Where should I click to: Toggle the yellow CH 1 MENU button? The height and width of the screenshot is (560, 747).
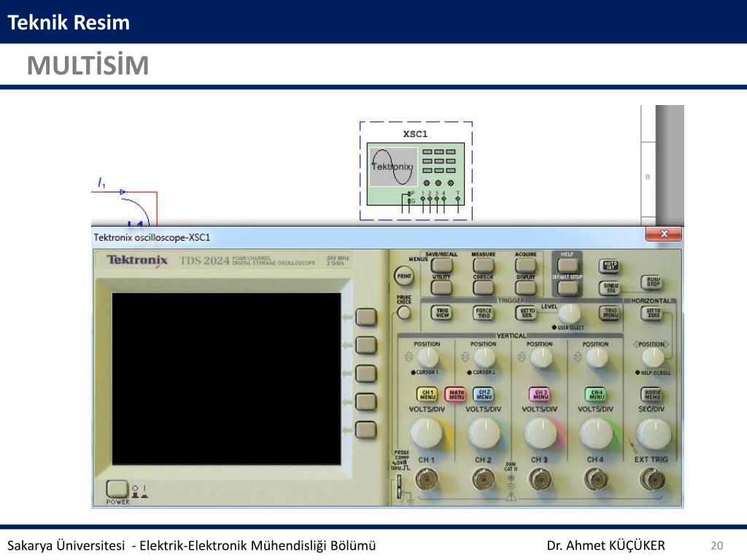(427, 394)
